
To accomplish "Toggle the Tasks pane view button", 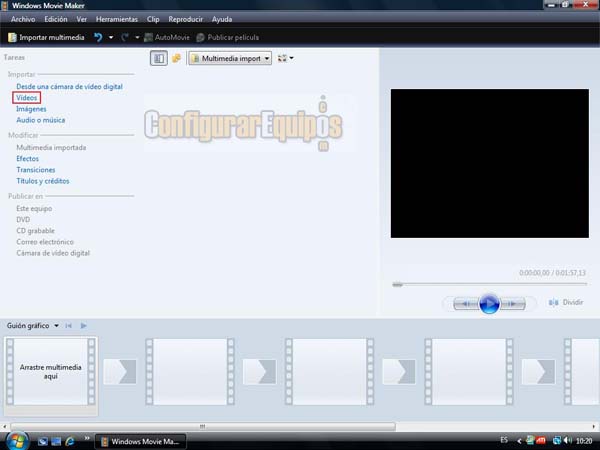I will click(158, 58).
